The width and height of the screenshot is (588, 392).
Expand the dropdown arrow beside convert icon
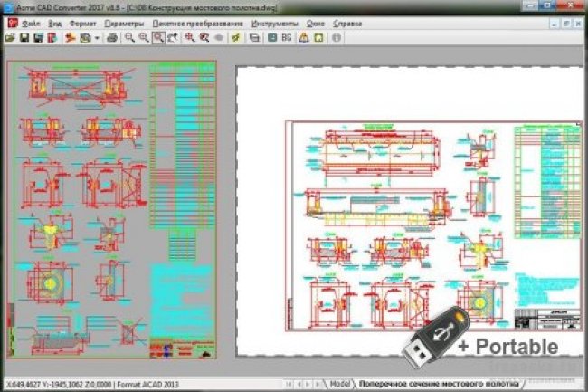96,38
